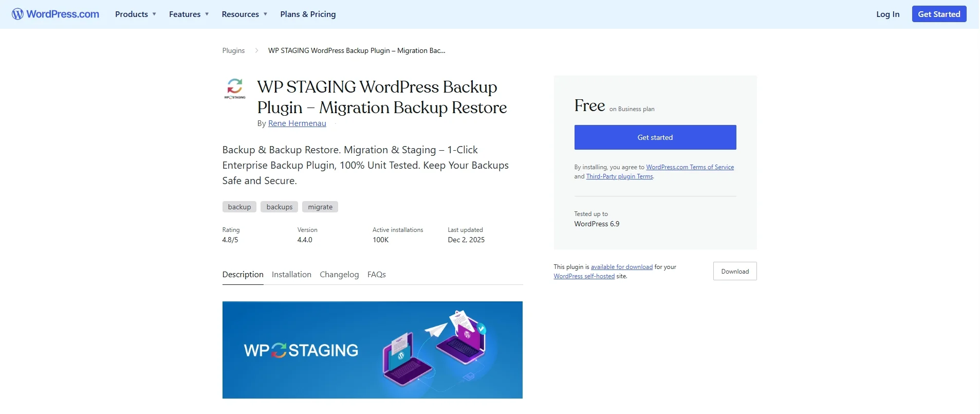
Task: Select the backups tag
Action: pos(280,207)
